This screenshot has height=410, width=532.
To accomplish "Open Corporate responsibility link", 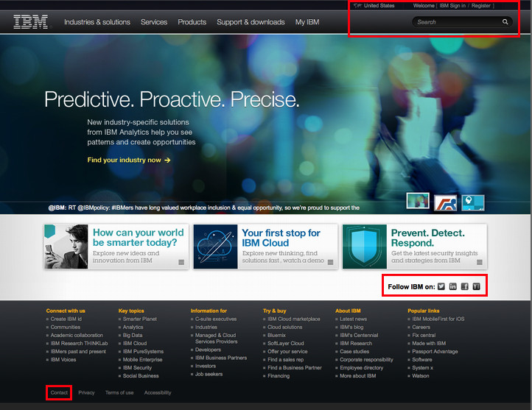I will (x=366, y=359).
